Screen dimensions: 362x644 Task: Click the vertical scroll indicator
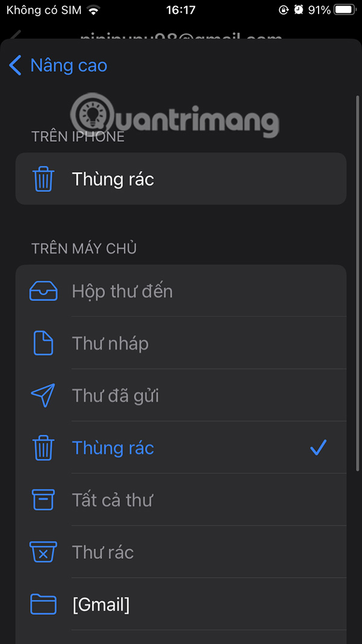pos(357,282)
